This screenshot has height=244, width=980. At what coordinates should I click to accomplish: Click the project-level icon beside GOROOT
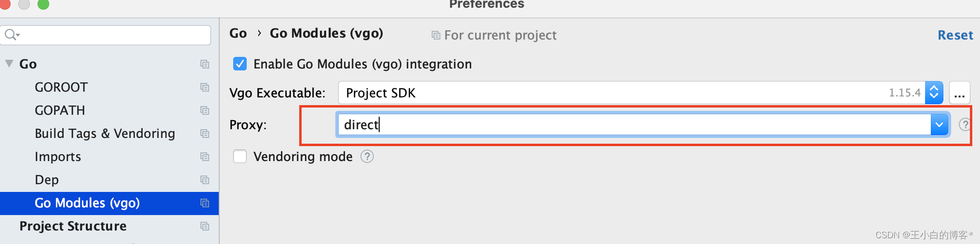205,87
